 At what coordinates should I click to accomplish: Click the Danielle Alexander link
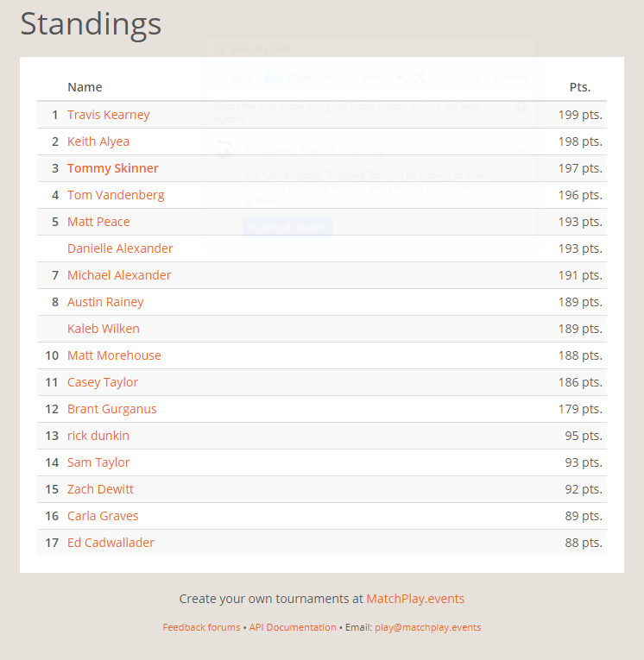pyautogui.click(x=120, y=248)
